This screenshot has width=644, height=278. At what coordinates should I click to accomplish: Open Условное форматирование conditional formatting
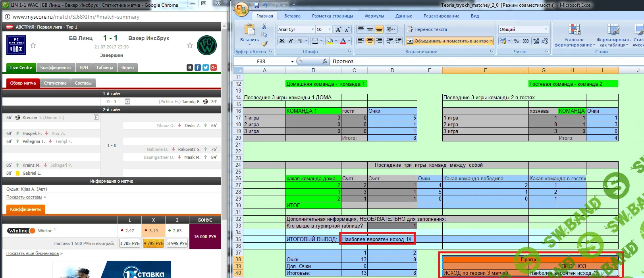pyautogui.click(x=574, y=36)
